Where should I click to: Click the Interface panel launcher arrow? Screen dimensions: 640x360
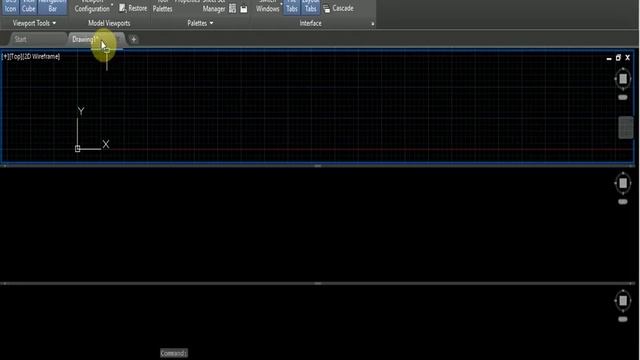373,24
